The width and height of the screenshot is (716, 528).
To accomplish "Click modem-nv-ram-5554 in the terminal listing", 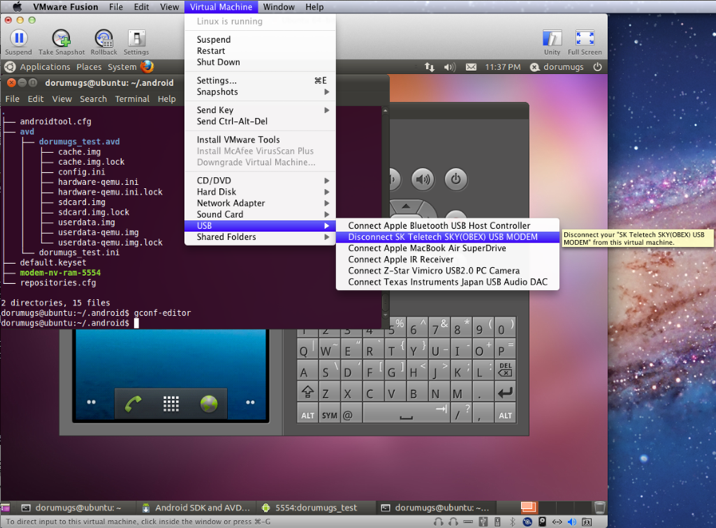I will (x=60, y=273).
